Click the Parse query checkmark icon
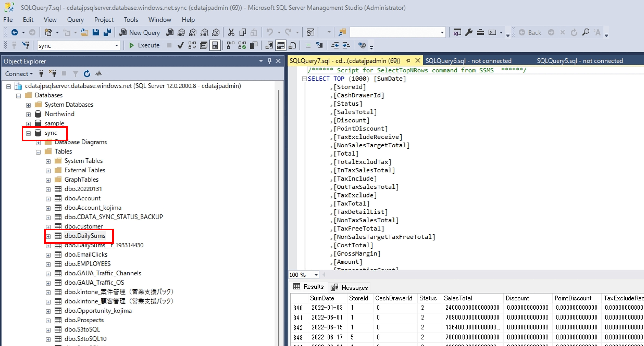 181,45
